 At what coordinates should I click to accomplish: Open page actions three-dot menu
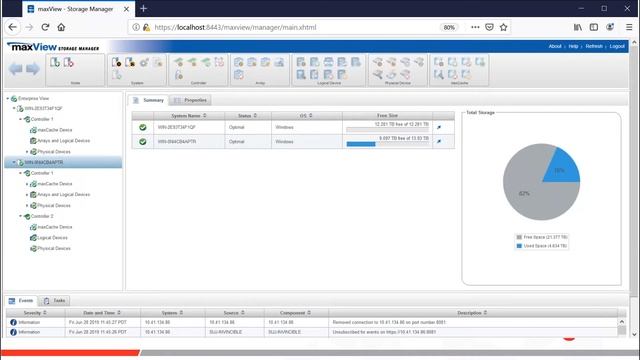click(x=475, y=27)
